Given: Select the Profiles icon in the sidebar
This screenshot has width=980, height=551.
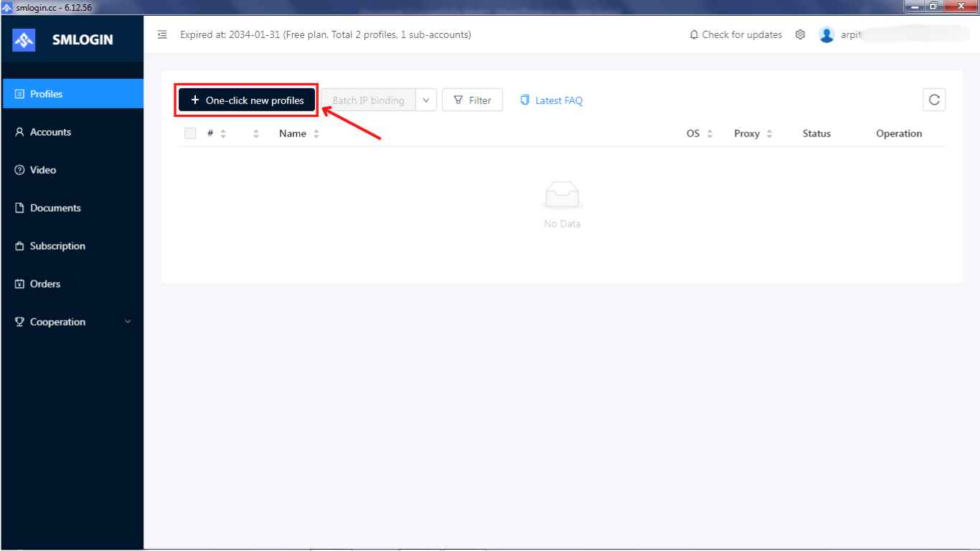Looking at the screenshot, I should (x=19, y=93).
